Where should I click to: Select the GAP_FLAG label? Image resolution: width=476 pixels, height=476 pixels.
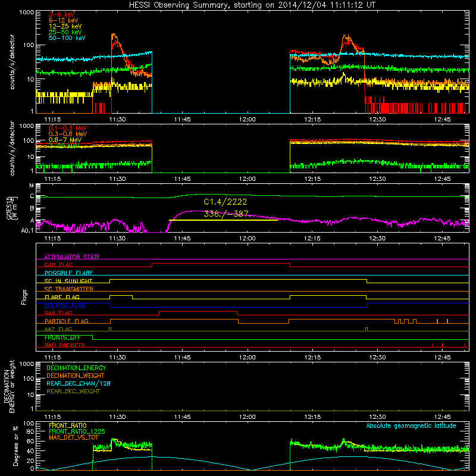[x=58, y=265]
